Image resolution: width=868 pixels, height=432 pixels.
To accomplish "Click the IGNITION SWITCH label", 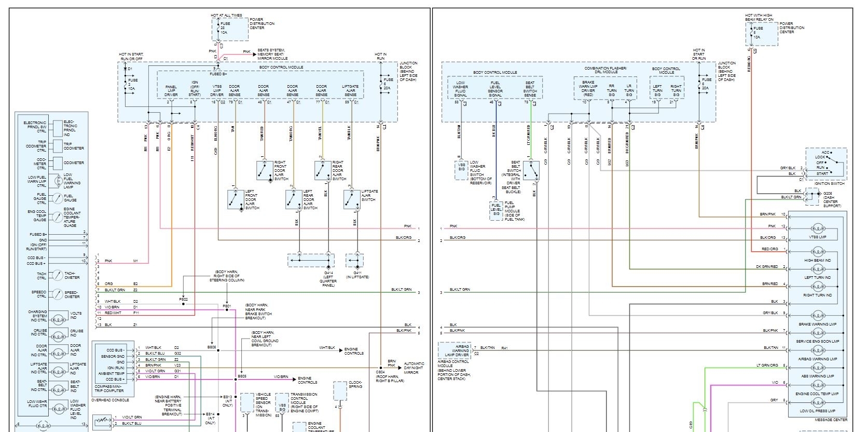I will pos(830,183).
